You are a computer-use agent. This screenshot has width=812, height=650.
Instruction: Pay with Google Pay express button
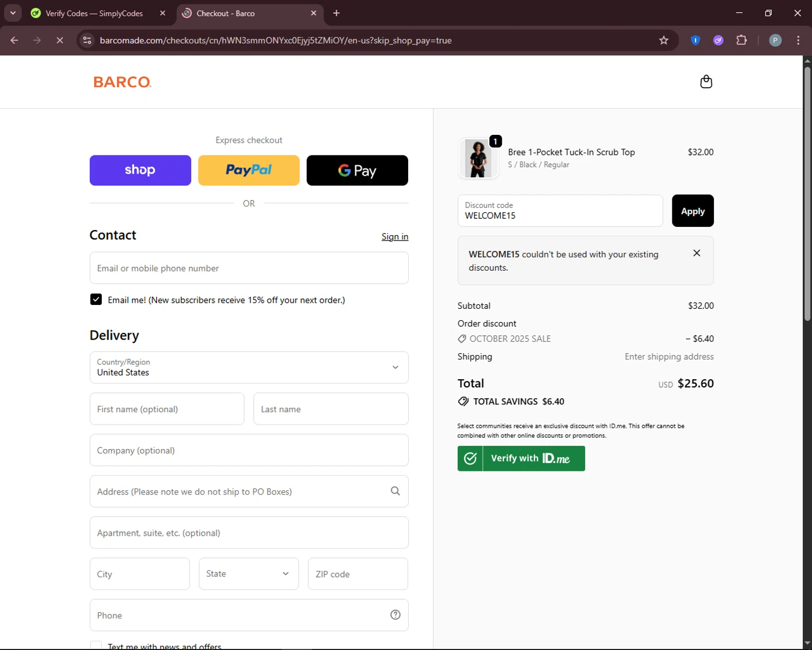(357, 170)
